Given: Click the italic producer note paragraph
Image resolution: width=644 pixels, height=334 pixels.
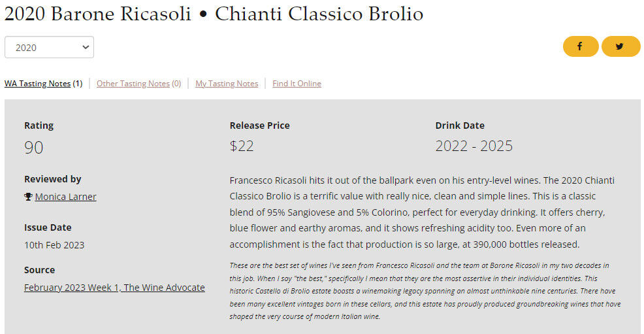Looking at the screenshot, I should 425,290.
